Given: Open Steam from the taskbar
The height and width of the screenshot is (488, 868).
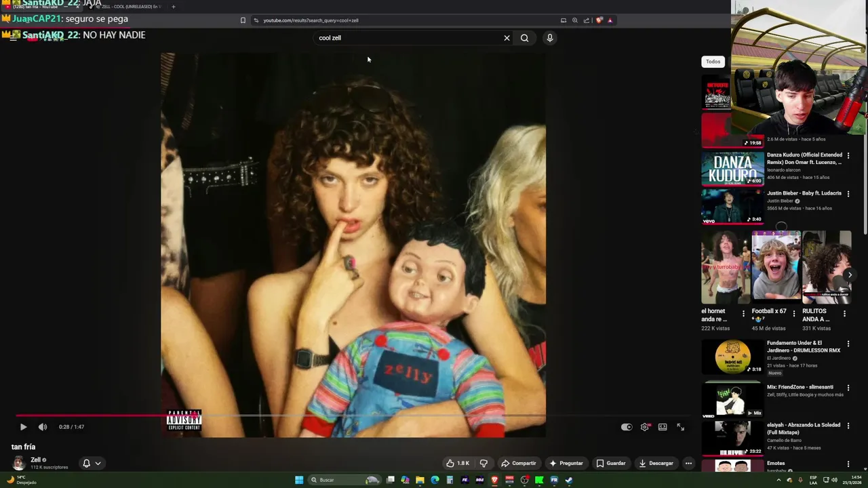Looking at the screenshot, I should pyautogui.click(x=569, y=480).
